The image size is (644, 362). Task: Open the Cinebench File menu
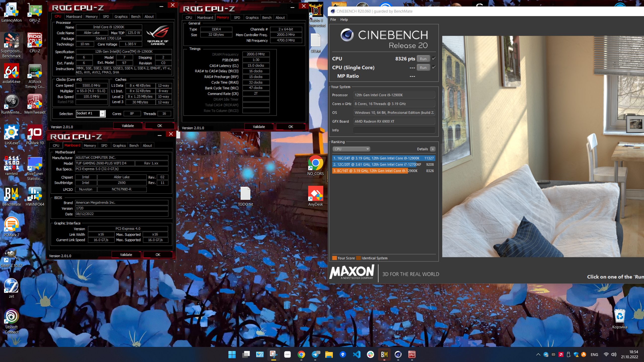[x=333, y=19]
